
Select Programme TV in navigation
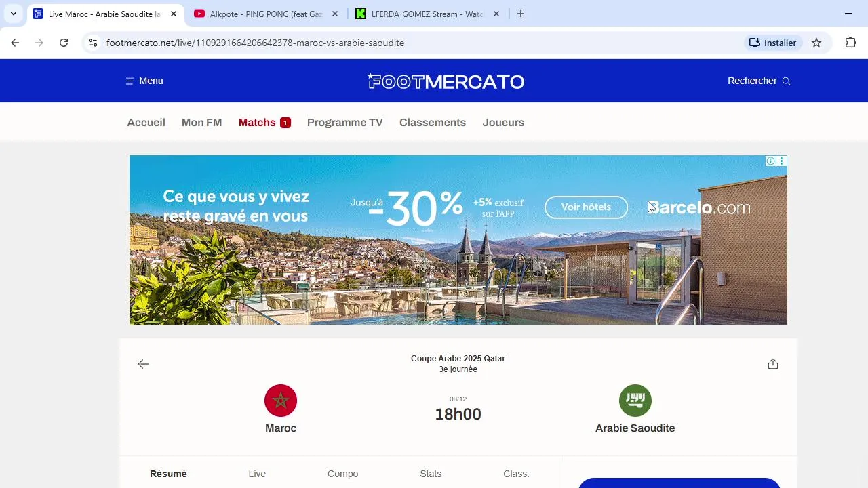pyautogui.click(x=344, y=123)
